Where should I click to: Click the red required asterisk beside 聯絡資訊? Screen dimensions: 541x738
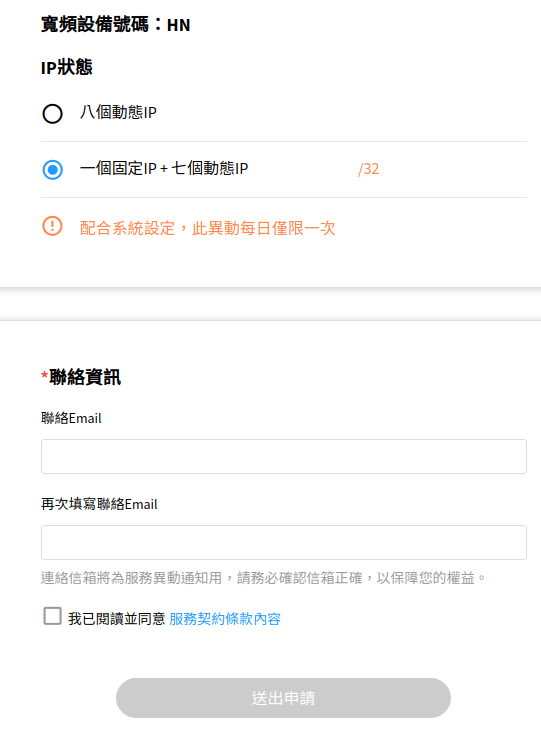click(44, 375)
